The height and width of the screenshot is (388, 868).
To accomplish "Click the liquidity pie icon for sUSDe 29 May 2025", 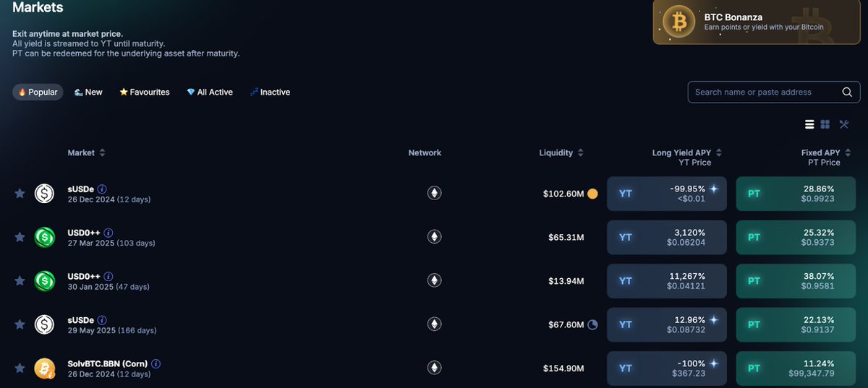I will pos(592,325).
